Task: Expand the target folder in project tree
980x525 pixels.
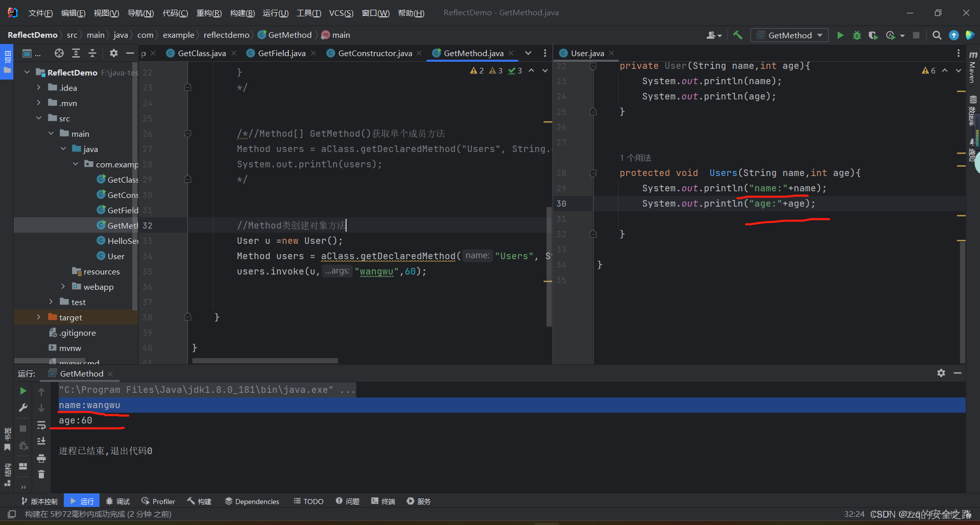Action: (38, 317)
